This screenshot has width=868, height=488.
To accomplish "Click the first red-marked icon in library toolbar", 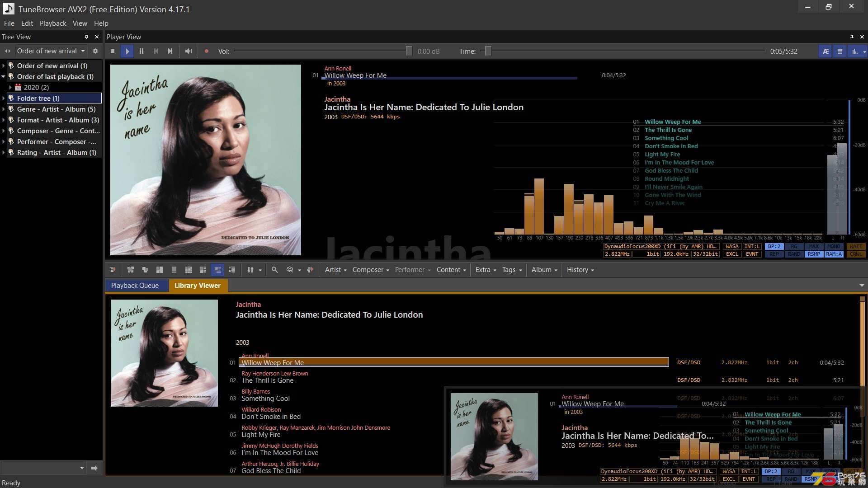I will (113, 270).
